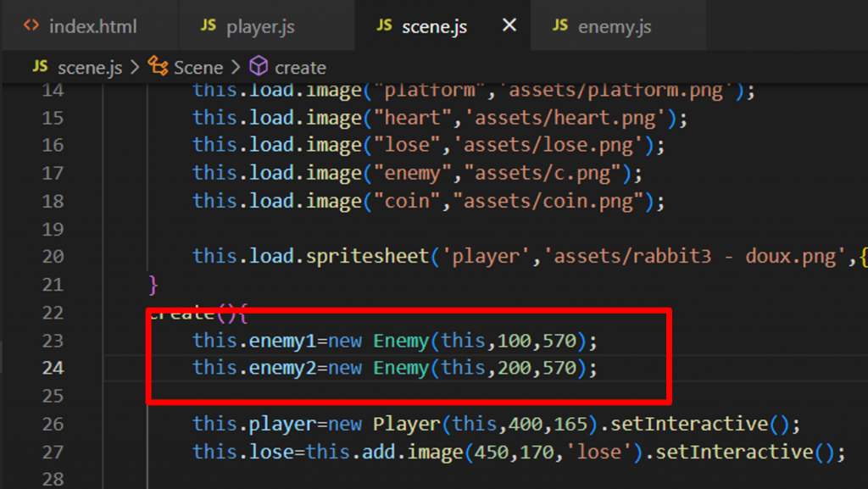The width and height of the screenshot is (868, 489).
Task: Click the "enemy" string on line 17
Action: (413, 173)
